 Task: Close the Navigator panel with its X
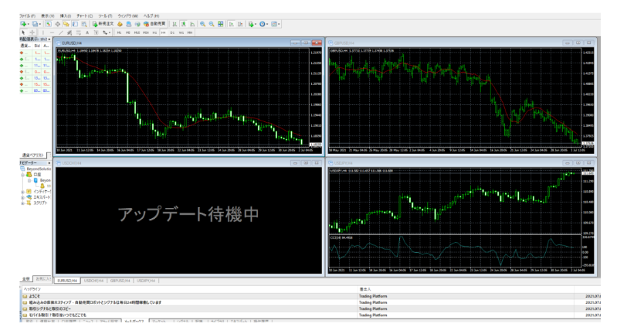click(x=49, y=162)
